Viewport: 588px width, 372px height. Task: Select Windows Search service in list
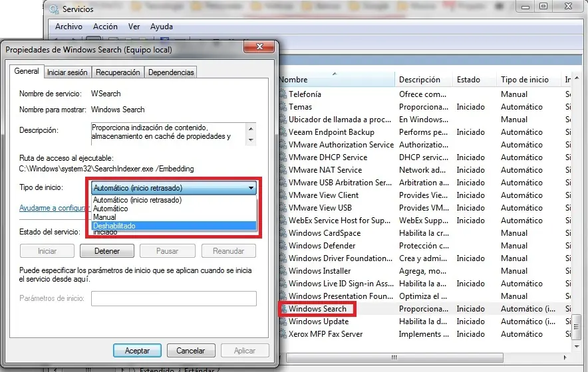[425, 309]
